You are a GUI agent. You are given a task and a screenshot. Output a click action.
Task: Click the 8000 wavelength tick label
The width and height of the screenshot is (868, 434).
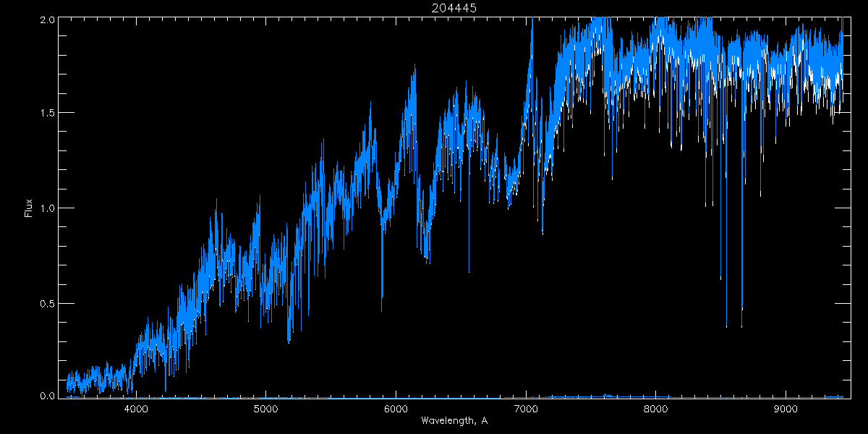655,409
